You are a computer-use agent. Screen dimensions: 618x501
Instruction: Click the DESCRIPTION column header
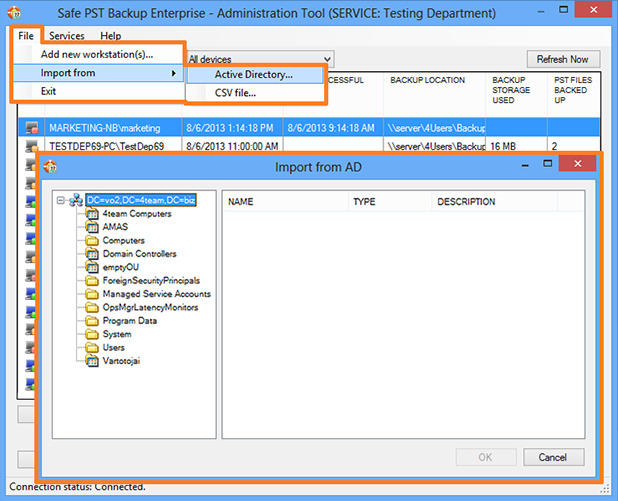[x=494, y=202]
